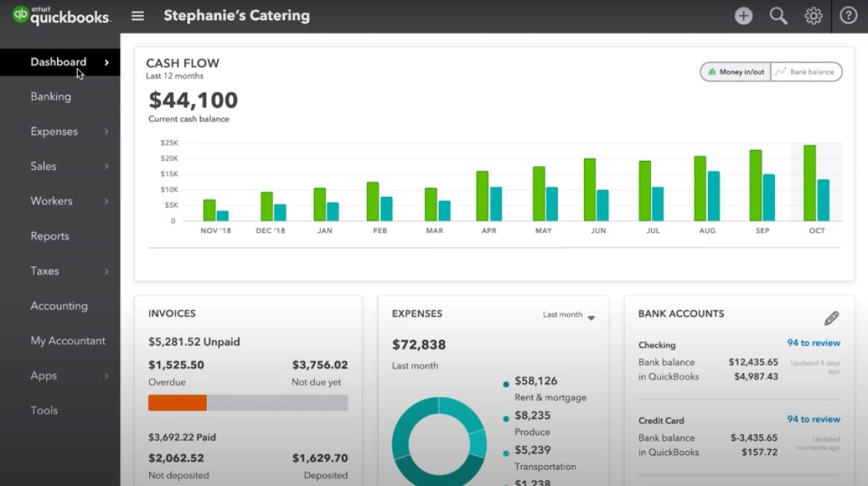This screenshot has width=868, height=486.
Task: Open Reports in the sidebar
Action: [50, 236]
